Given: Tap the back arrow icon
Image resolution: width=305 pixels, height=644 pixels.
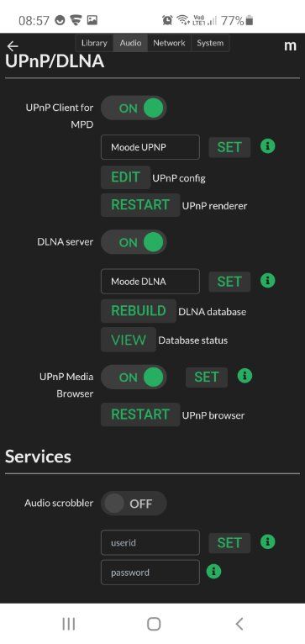Looking at the screenshot, I should coord(13,46).
